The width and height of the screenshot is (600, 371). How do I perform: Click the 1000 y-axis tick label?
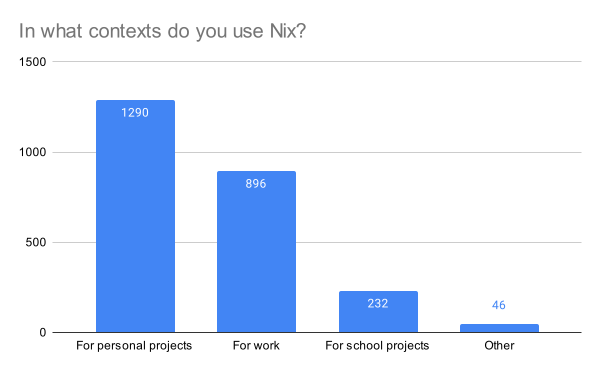[33, 152]
